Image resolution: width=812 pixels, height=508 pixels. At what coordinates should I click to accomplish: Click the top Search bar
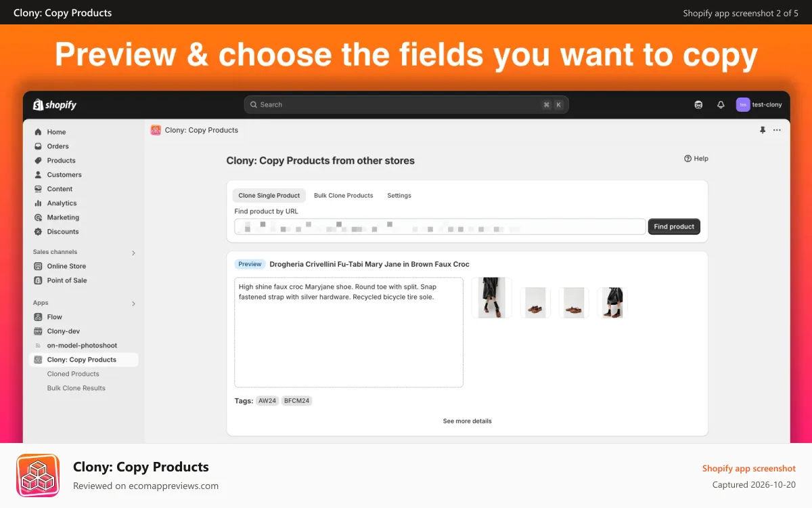(406, 105)
